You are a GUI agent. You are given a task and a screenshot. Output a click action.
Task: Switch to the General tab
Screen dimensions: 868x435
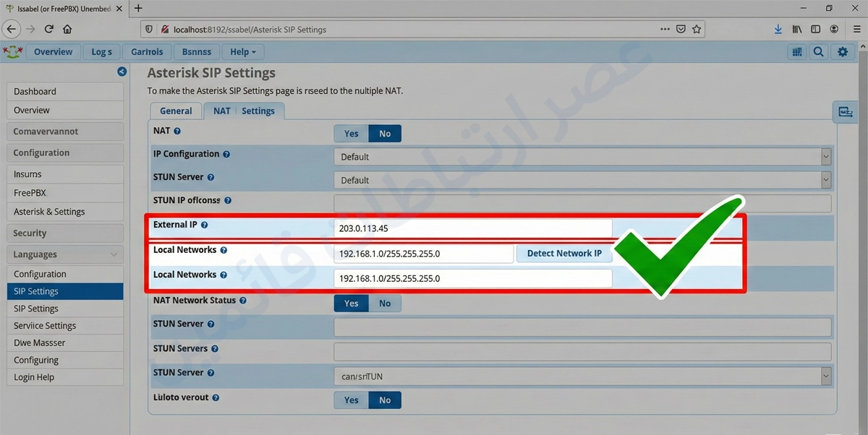(176, 111)
